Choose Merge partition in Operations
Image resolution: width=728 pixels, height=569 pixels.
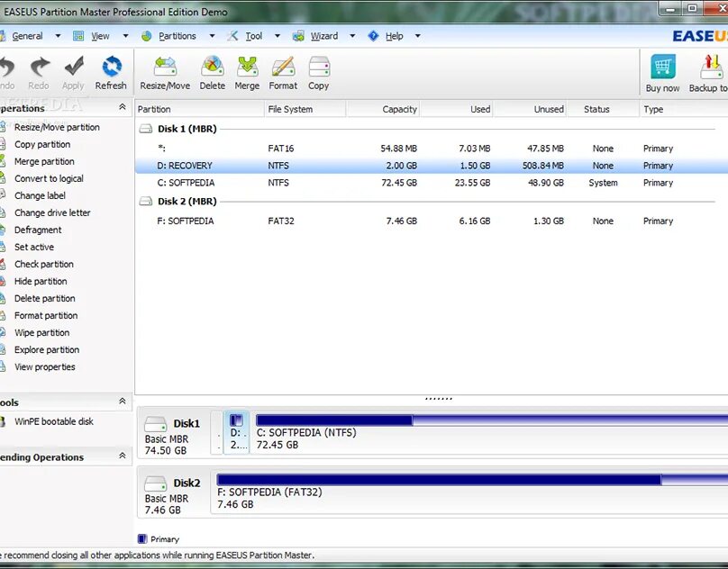(x=44, y=161)
